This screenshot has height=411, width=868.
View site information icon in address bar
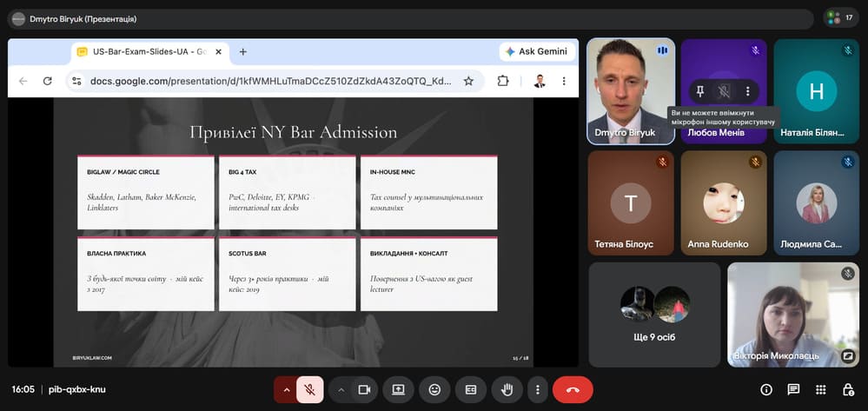76,81
